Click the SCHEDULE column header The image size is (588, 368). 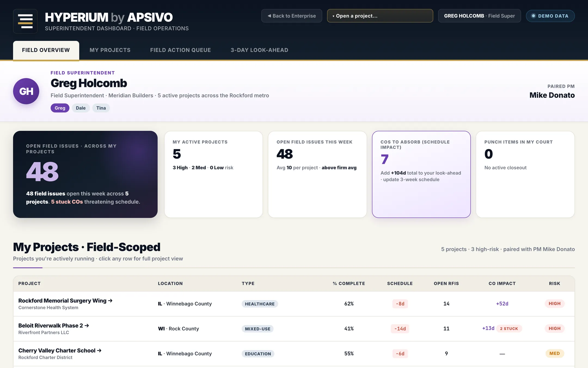click(x=400, y=283)
